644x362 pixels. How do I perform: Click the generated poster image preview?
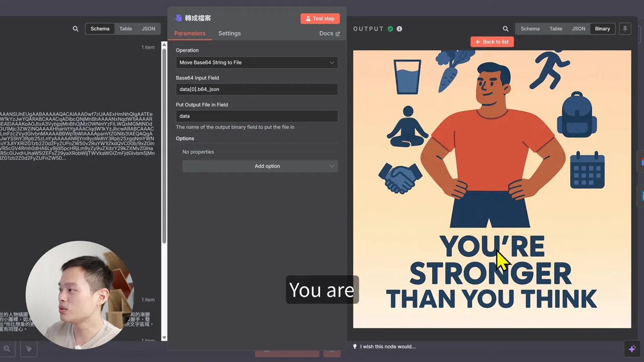[492, 189]
